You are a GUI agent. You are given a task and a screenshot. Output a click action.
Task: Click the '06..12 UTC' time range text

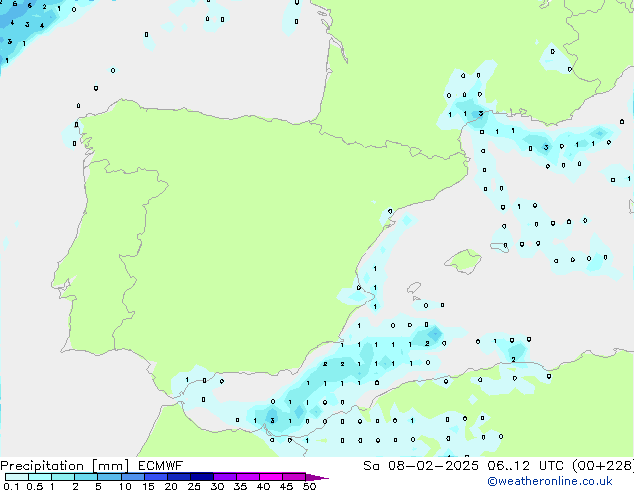click(525, 466)
